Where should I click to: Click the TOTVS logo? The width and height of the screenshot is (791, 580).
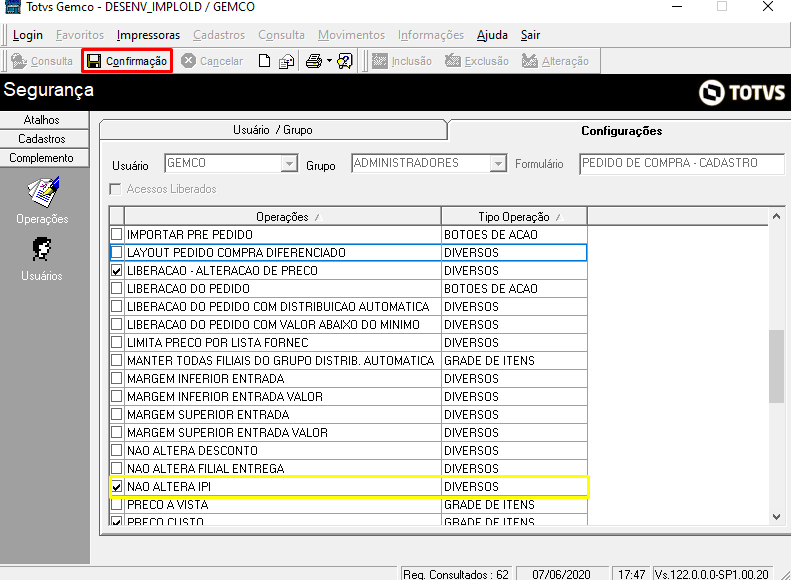[x=742, y=92]
